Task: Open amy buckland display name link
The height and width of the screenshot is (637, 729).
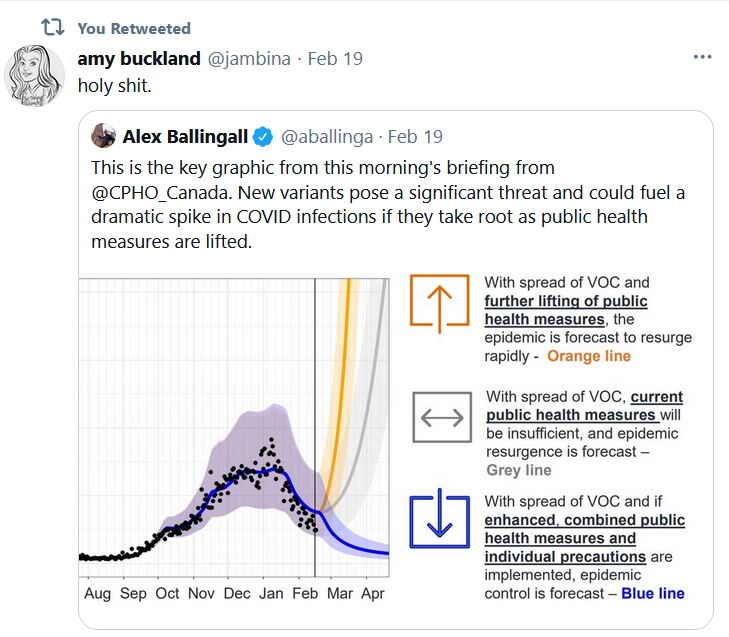Action: (139, 59)
